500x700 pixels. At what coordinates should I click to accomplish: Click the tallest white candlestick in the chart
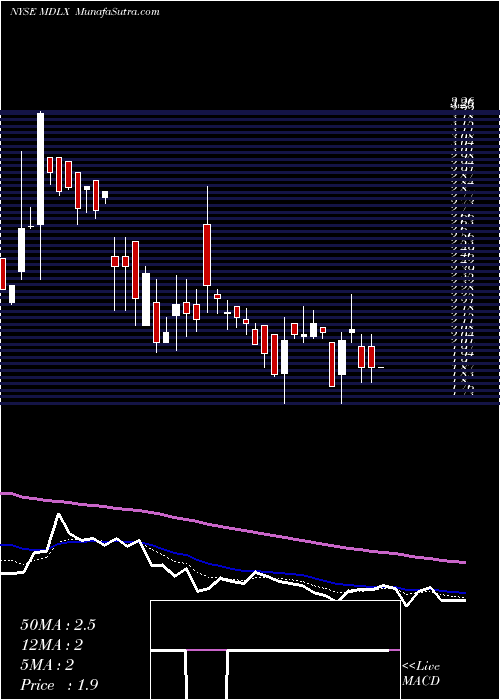[x=41, y=169]
